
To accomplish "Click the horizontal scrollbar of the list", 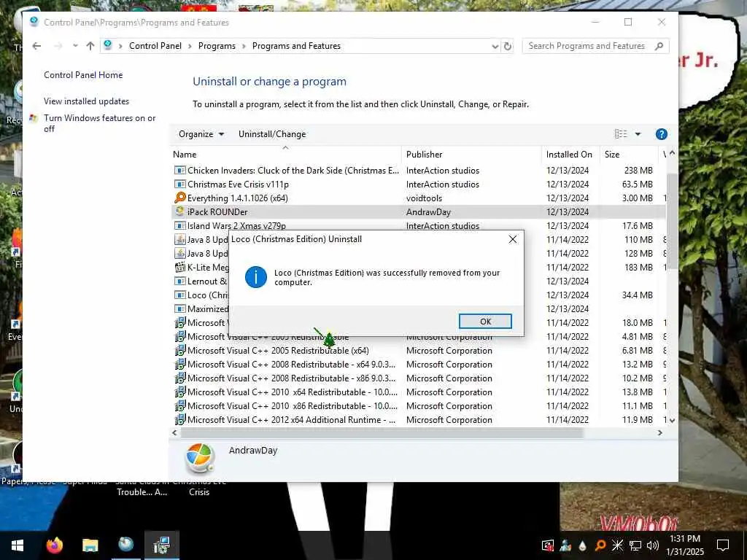I will click(x=381, y=433).
